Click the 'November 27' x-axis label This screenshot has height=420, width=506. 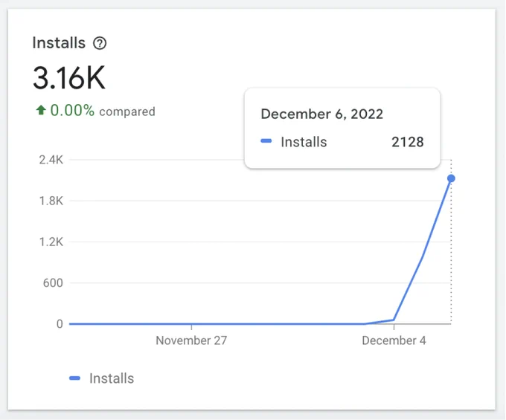[191, 340]
